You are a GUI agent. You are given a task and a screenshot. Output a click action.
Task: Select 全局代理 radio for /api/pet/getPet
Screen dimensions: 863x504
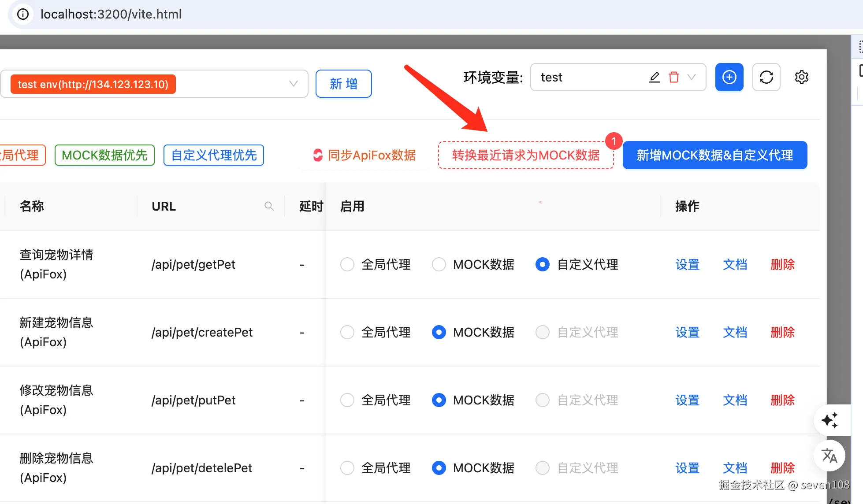(347, 264)
